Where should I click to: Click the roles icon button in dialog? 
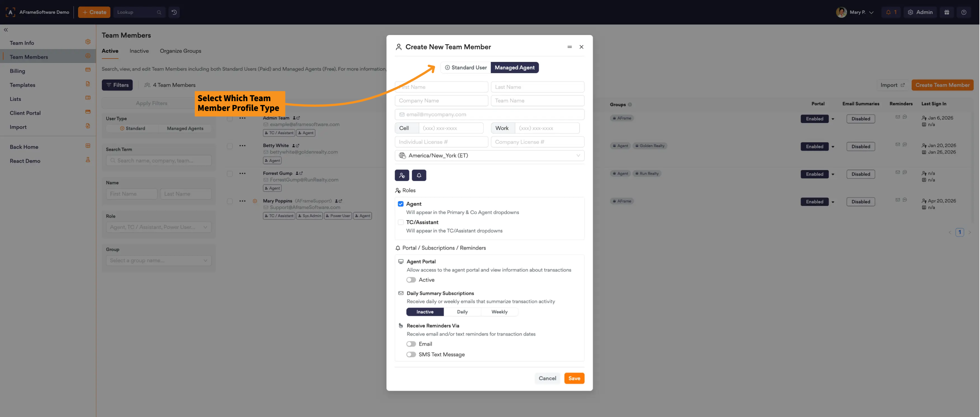(402, 175)
